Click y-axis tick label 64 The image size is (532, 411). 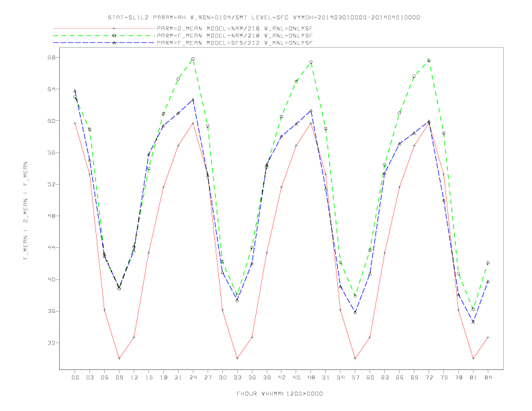tap(51, 89)
